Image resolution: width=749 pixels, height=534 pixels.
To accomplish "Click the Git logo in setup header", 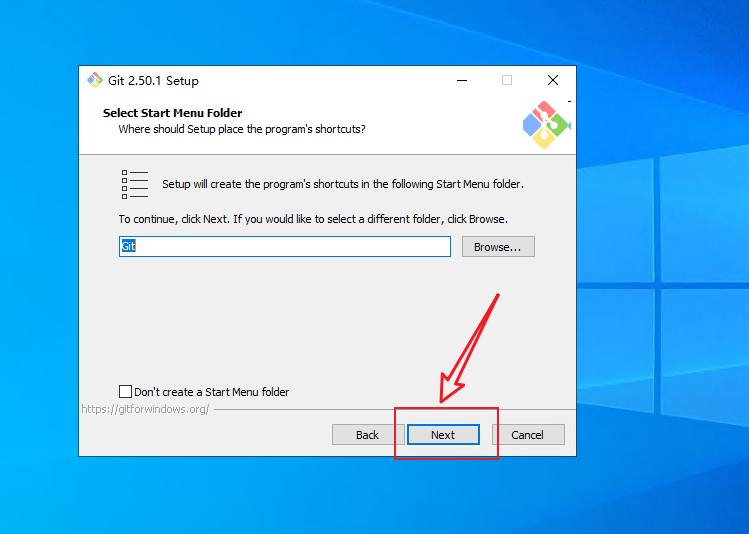I will (x=546, y=125).
